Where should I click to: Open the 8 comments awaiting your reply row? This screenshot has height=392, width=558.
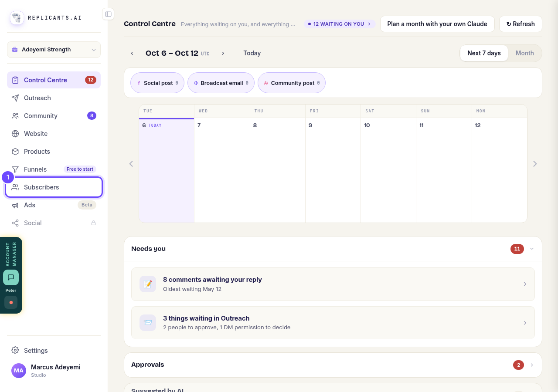click(333, 284)
